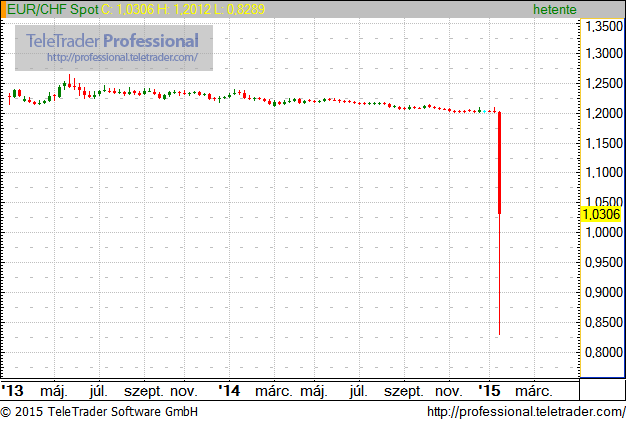Click the high value H: 1,2012 in header
626x421 pixels.
[x=184, y=9]
